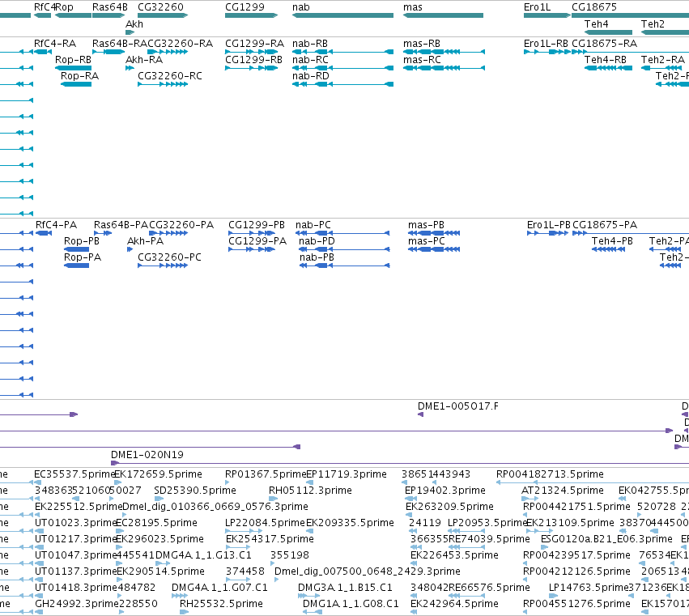Select the mas-RC transcript label
The image size is (689, 616).
click(422, 60)
